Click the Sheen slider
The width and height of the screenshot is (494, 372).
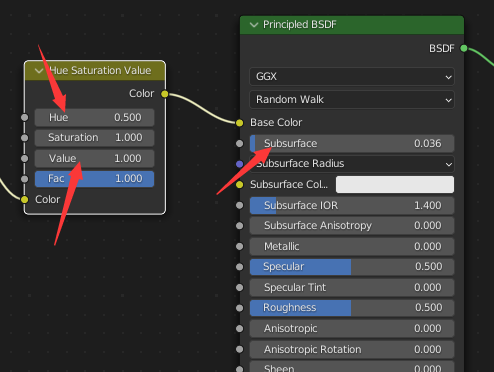[x=352, y=367]
